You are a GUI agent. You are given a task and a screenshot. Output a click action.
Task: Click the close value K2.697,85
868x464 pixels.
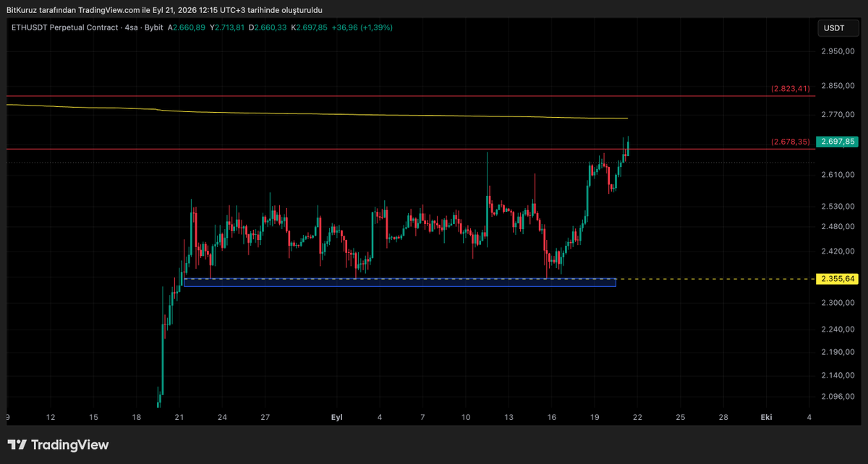[310, 27]
